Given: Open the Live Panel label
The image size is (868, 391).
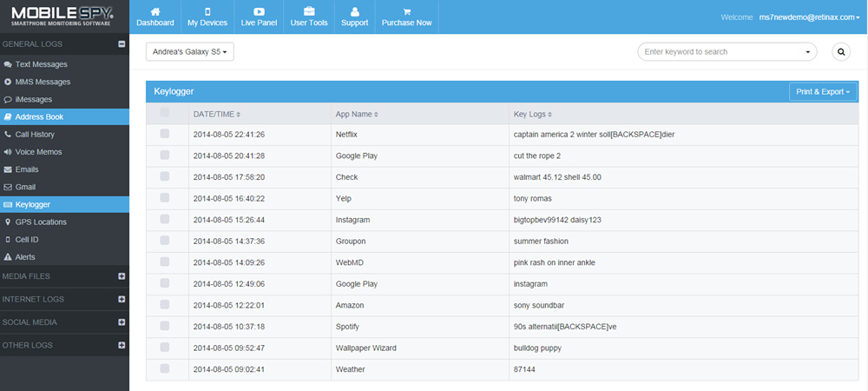Looking at the screenshot, I should [259, 23].
